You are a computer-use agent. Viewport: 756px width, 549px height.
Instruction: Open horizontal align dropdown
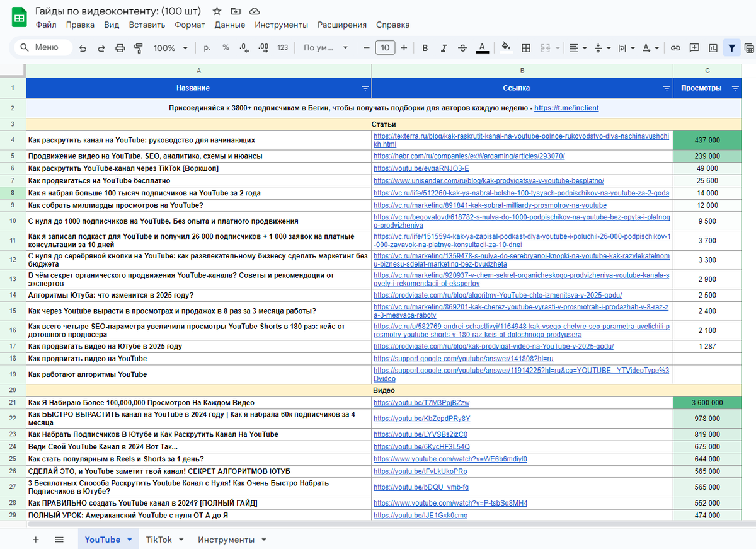tap(578, 48)
